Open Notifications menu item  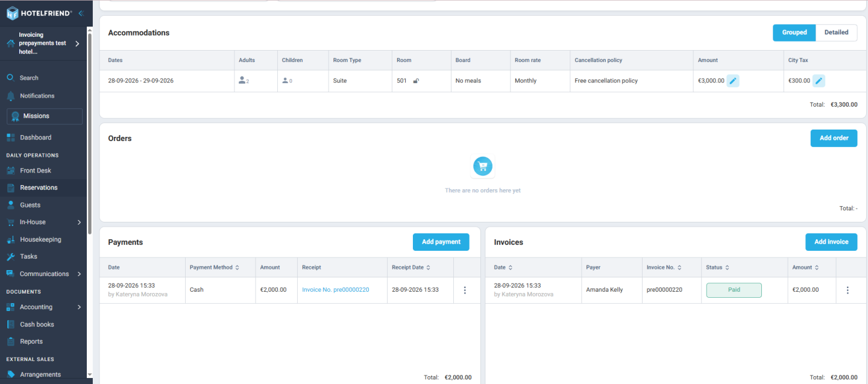(x=37, y=96)
